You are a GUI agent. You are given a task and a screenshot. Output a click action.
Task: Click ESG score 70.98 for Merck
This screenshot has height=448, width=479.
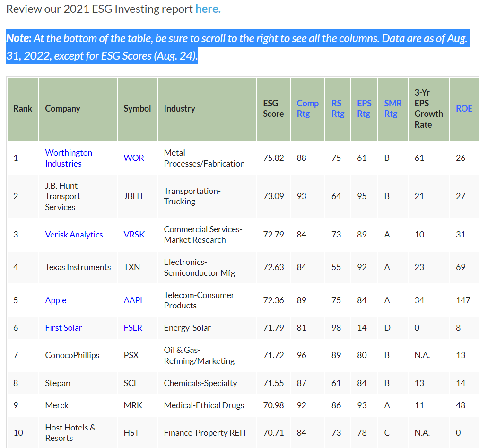point(273,405)
